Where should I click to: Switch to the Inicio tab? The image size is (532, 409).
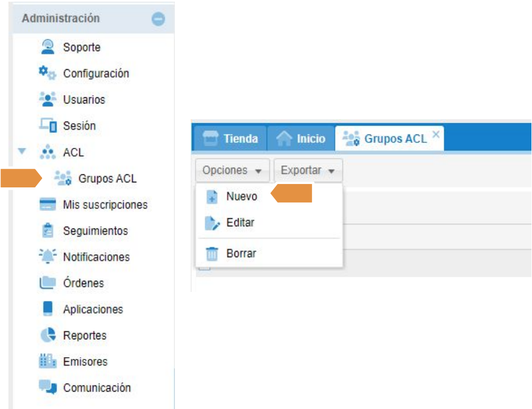point(301,138)
